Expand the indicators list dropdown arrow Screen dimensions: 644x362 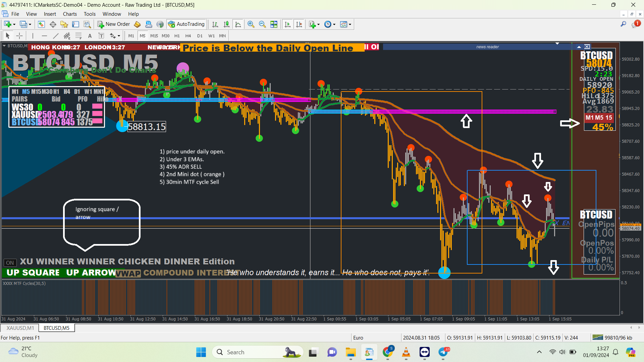point(318,24)
